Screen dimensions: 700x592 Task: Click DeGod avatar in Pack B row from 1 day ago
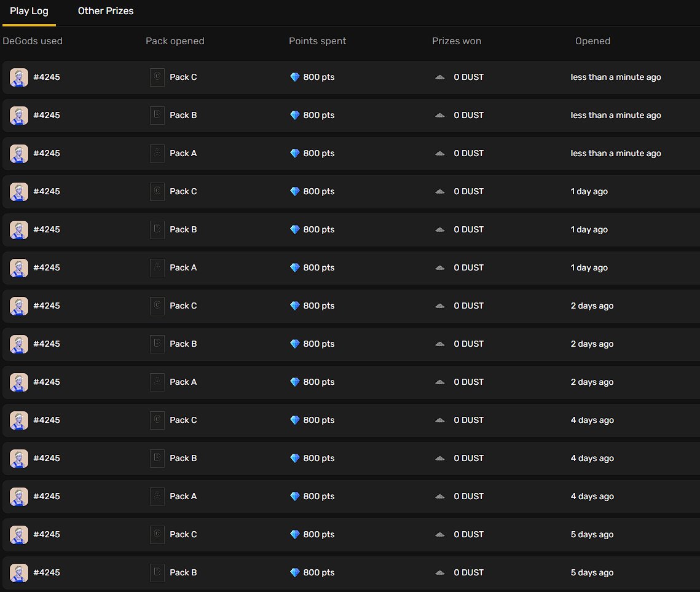19,229
